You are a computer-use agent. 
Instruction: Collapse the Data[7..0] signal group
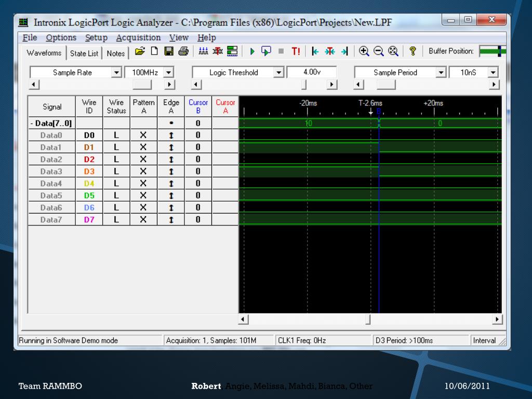[x=32, y=123]
